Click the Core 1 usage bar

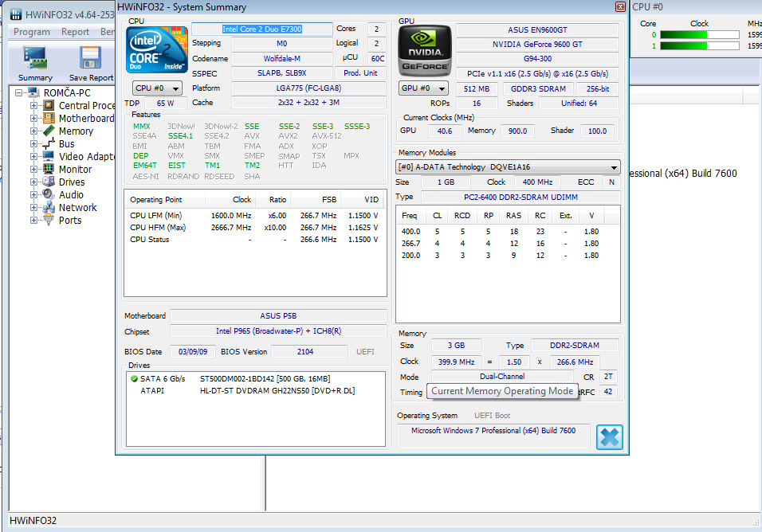pyautogui.click(x=699, y=45)
